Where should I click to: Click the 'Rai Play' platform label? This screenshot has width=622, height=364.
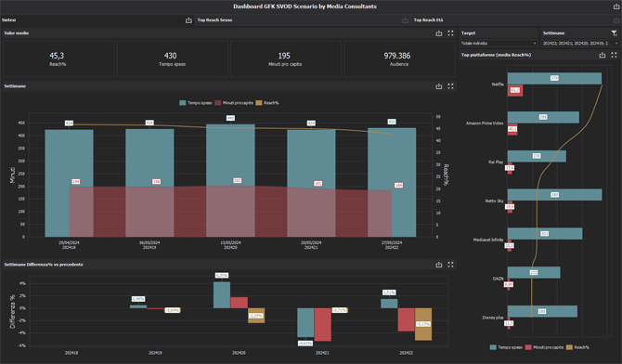coord(496,162)
